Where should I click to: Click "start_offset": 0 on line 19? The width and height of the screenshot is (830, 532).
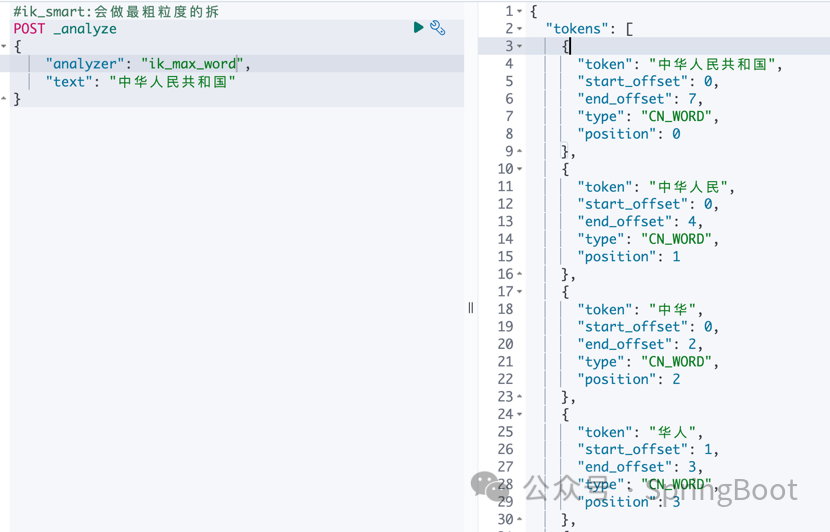[645, 327]
